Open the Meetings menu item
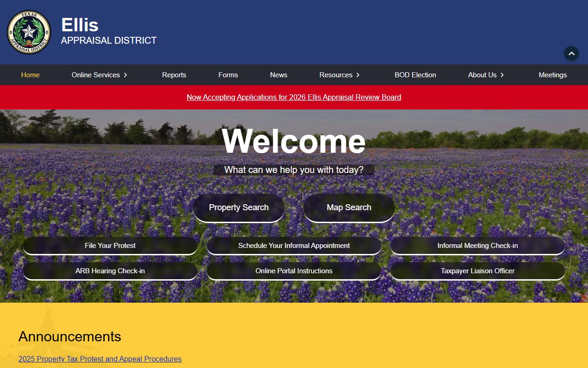The height and width of the screenshot is (368, 588). [553, 75]
